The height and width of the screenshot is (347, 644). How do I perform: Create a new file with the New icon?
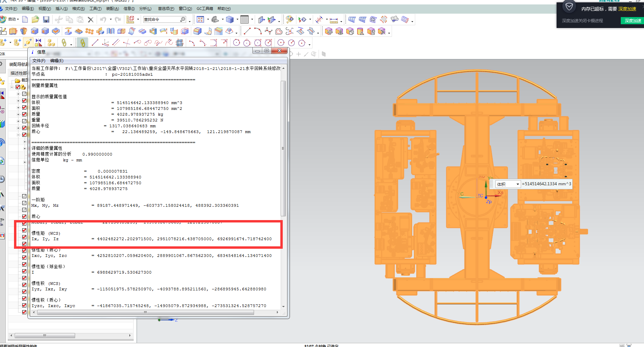pos(25,19)
